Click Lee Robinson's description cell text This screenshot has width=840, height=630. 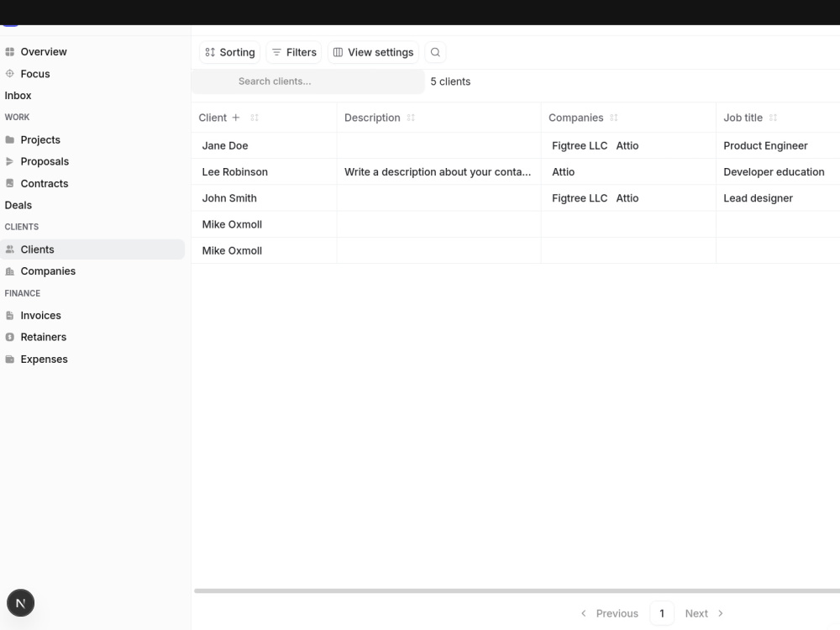[438, 172]
